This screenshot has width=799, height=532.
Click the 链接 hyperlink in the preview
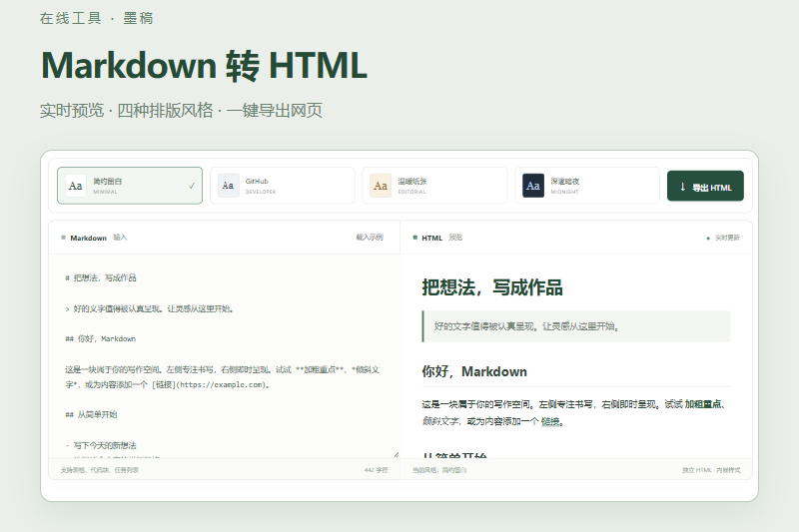(x=550, y=421)
